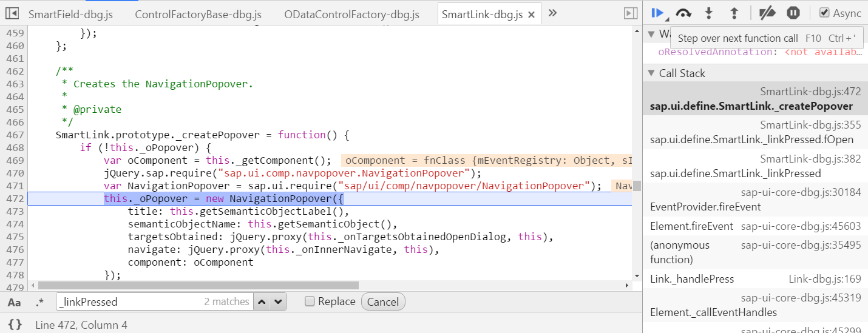Select Link._handlePress stack frame

coord(755,279)
